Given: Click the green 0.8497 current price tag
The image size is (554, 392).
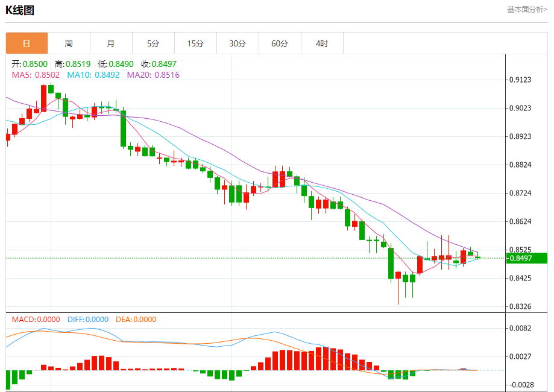Looking at the screenshot, I should [x=526, y=258].
